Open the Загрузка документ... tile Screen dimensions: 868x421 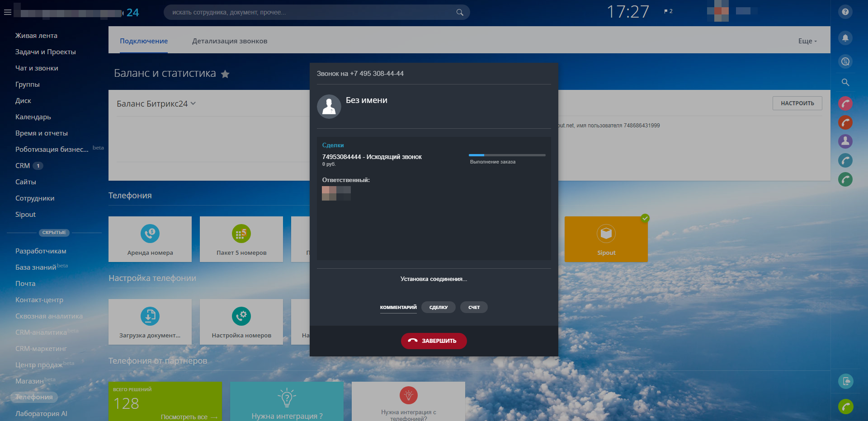(150, 322)
